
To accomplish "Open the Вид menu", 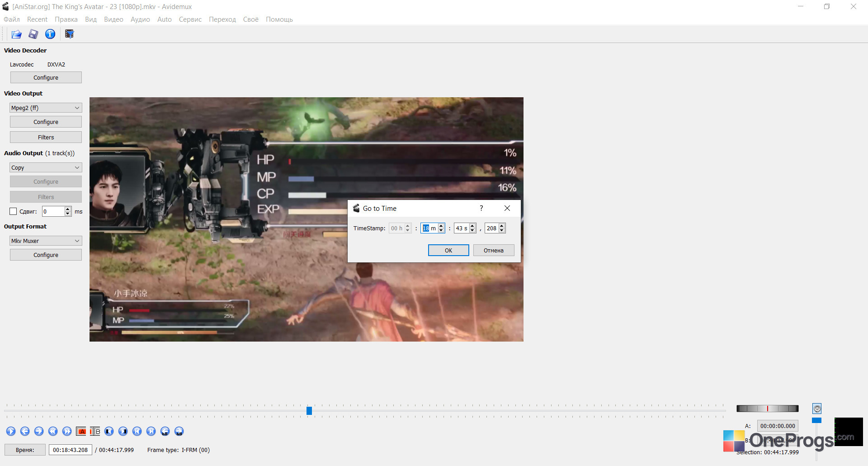I will (91, 19).
